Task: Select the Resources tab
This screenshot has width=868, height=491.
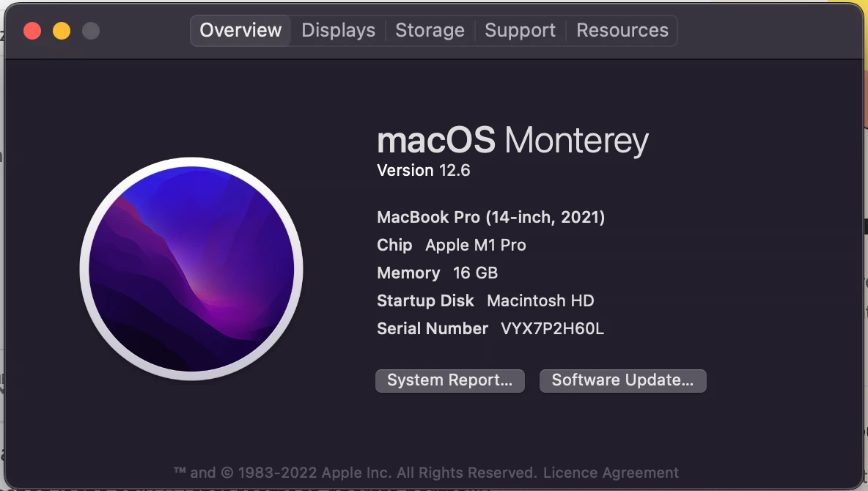Action: point(622,31)
